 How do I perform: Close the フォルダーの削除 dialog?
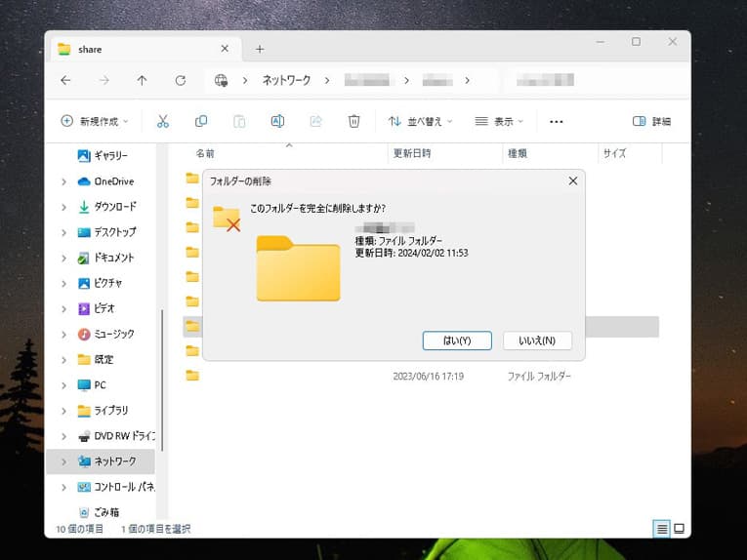pyautogui.click(x=572, y=180)
